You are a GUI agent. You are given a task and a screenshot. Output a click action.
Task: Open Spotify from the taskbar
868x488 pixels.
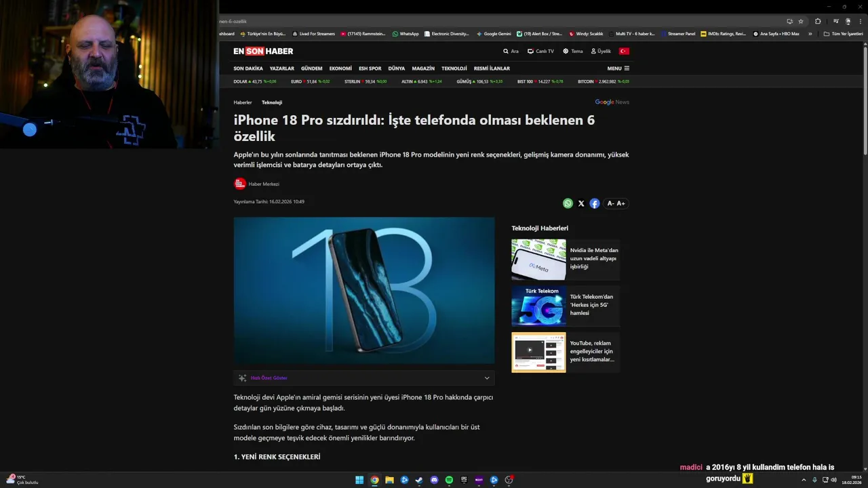point(449,480)
